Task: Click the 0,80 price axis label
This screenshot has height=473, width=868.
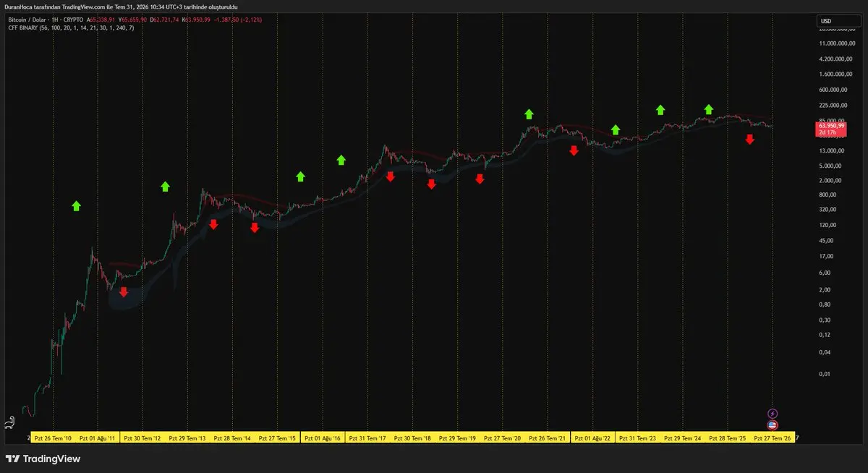Action: tap(825, 304)
